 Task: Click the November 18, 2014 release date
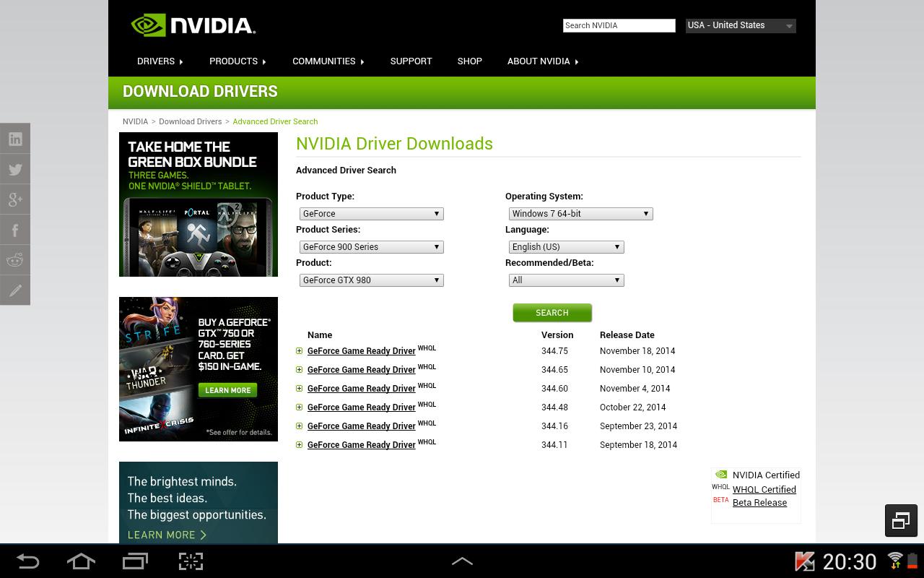tap(637, 351)
